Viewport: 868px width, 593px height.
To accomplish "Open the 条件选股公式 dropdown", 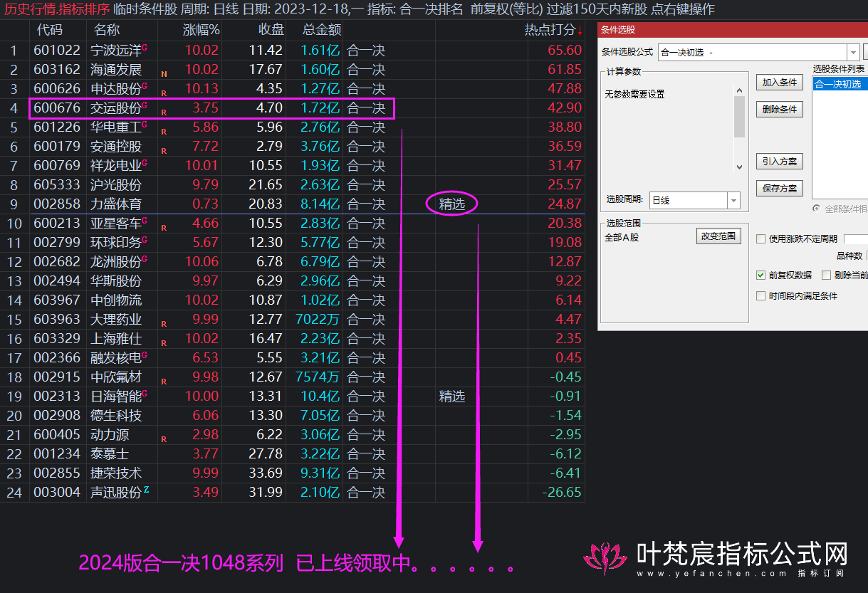I will (852, 52).
